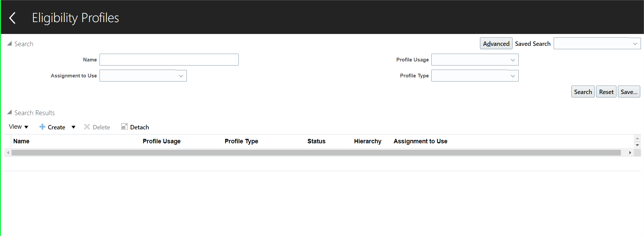644x236 pixels.
Task: Click the Save... button
Action: (x=629, y=92)
